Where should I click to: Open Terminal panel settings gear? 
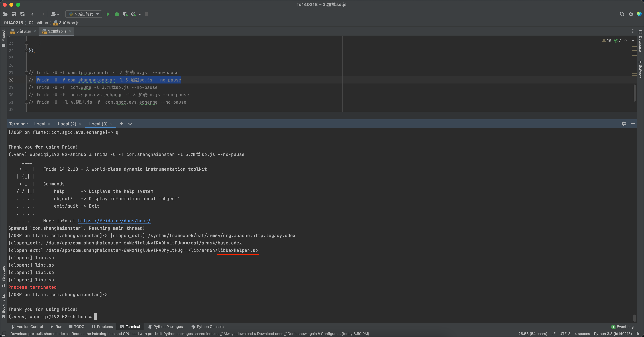[x=624, y=124]
